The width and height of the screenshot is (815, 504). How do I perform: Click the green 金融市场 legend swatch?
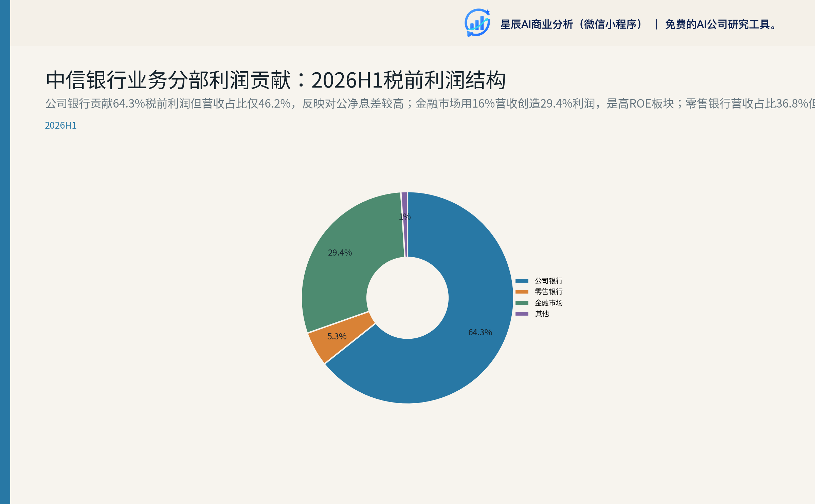click(x=522, y=303)
